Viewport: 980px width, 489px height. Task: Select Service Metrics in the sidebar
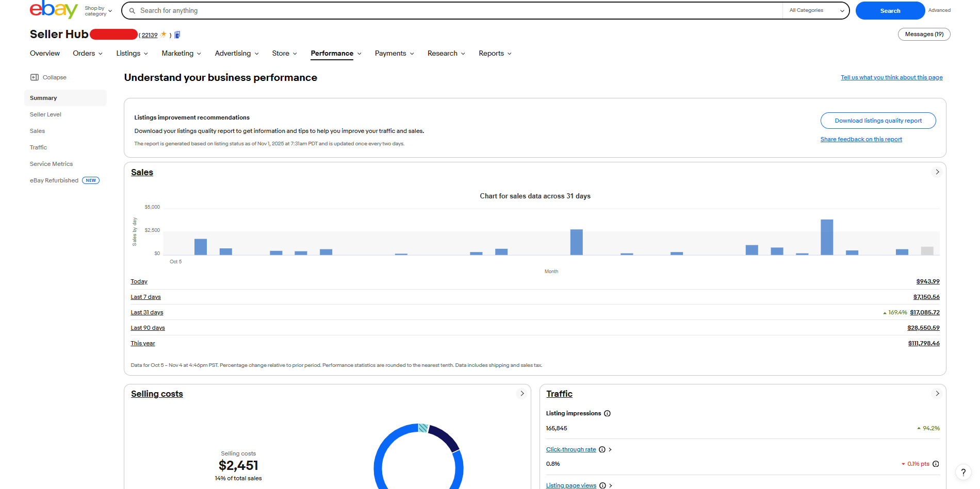click(51, 164)
